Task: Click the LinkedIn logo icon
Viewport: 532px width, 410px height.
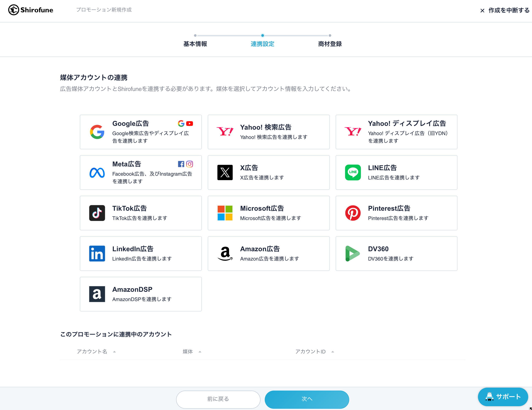Action: click(97, 254)
